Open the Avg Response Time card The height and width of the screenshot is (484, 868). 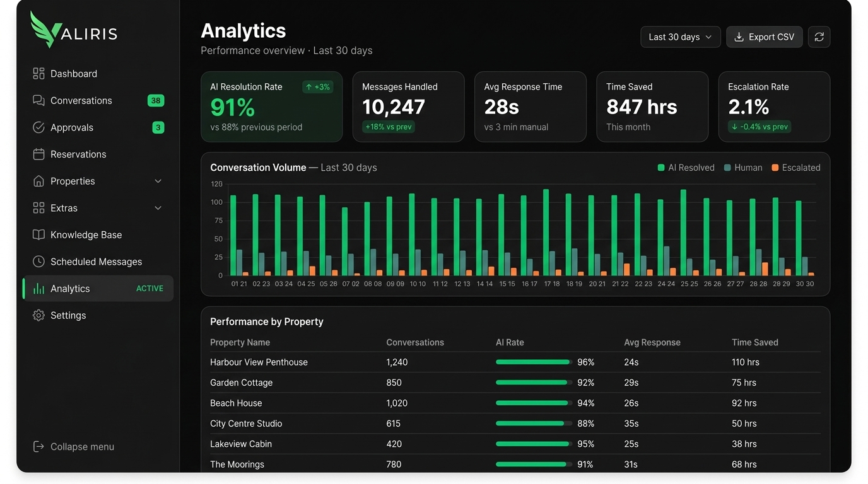tap(531, 107)
